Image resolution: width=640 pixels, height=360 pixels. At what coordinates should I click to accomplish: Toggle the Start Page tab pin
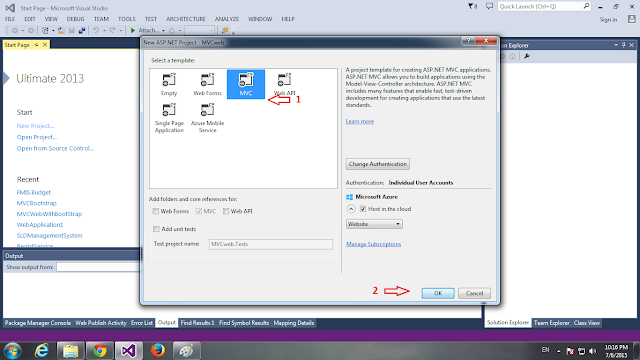[x=36, y=44]
